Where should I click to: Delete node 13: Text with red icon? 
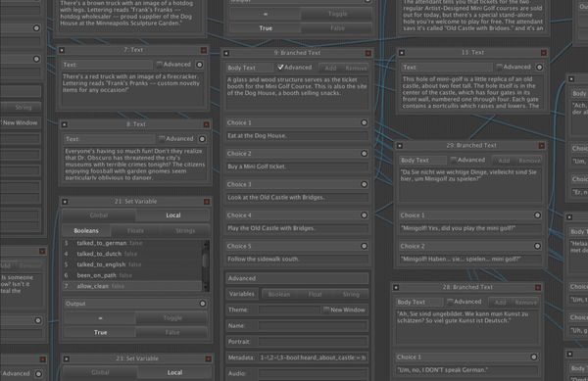click(x=543, y=53)
